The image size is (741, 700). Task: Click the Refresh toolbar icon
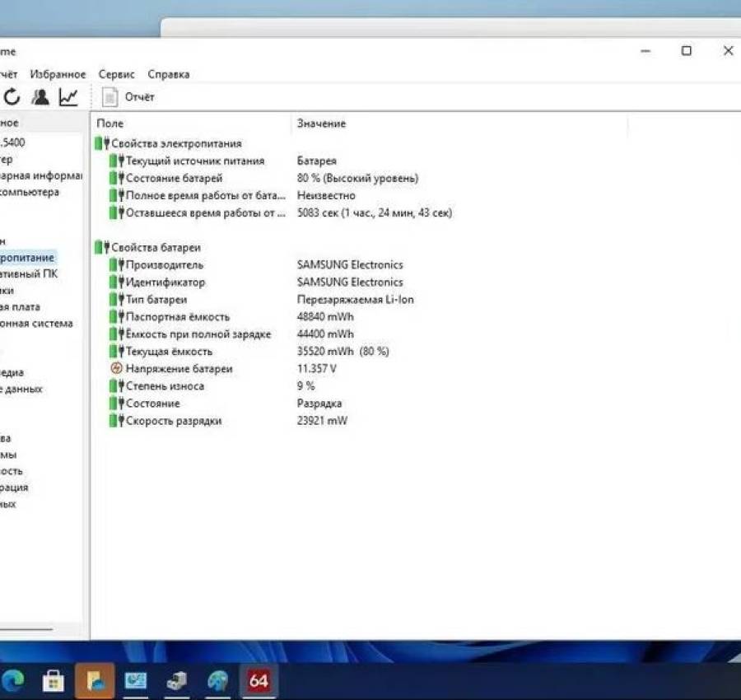point(12,97)
